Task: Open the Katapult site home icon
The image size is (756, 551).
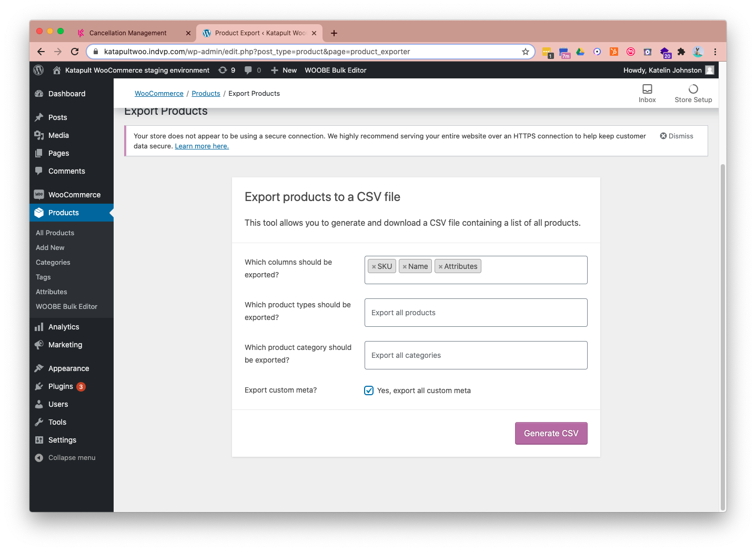Action: pyautogui.click(x=57, y=70)
